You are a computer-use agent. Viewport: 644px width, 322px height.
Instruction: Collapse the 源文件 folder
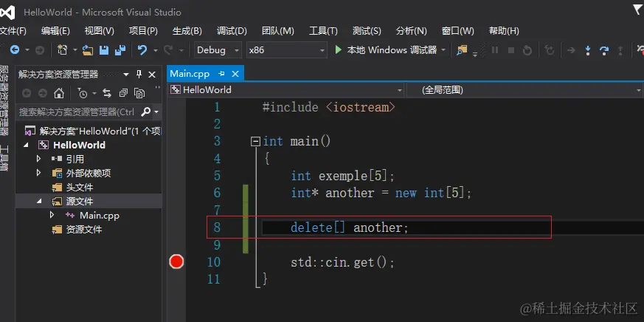pyautogui.click(x=38, y=201)
